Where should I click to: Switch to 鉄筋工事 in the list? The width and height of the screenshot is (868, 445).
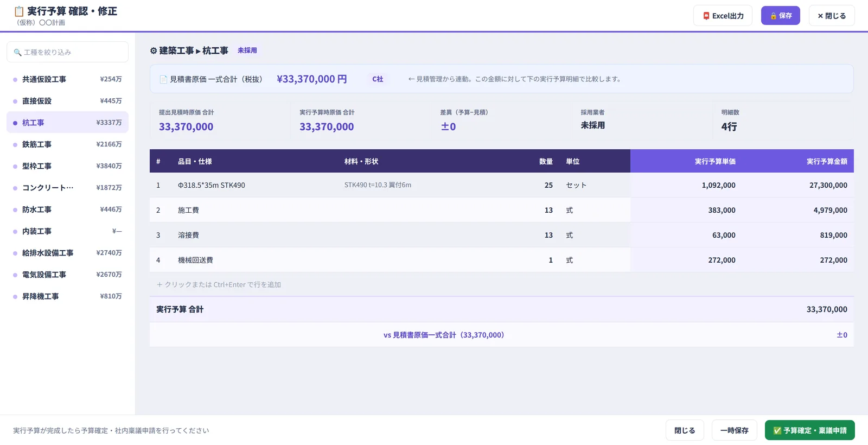click(x=67, y=144)
